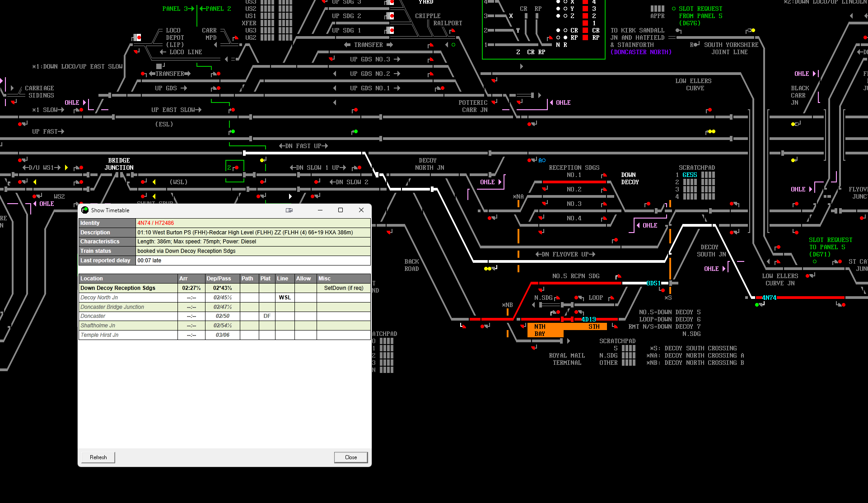Click the identity value 4N74 / H72486

(x=156, y=223)
